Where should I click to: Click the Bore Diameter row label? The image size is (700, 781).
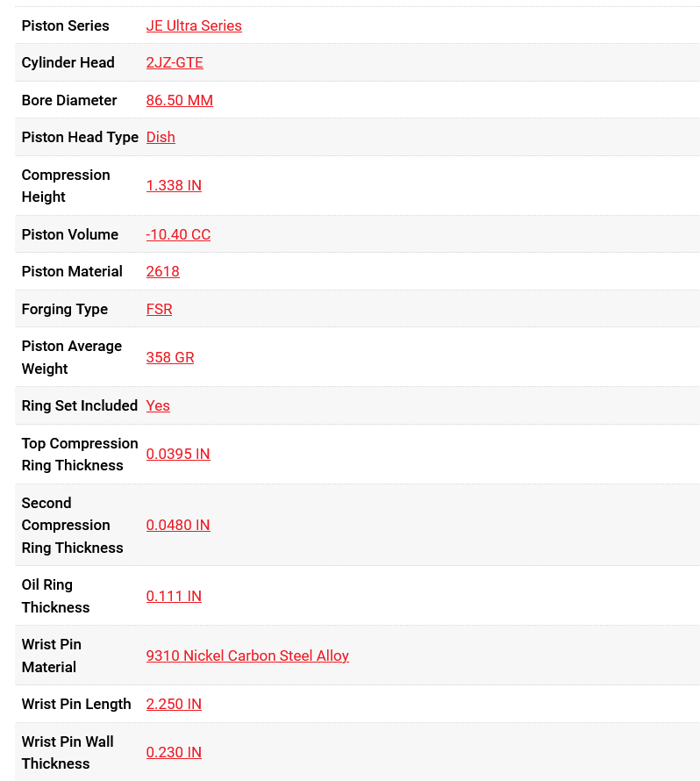(x=69, y=100)
